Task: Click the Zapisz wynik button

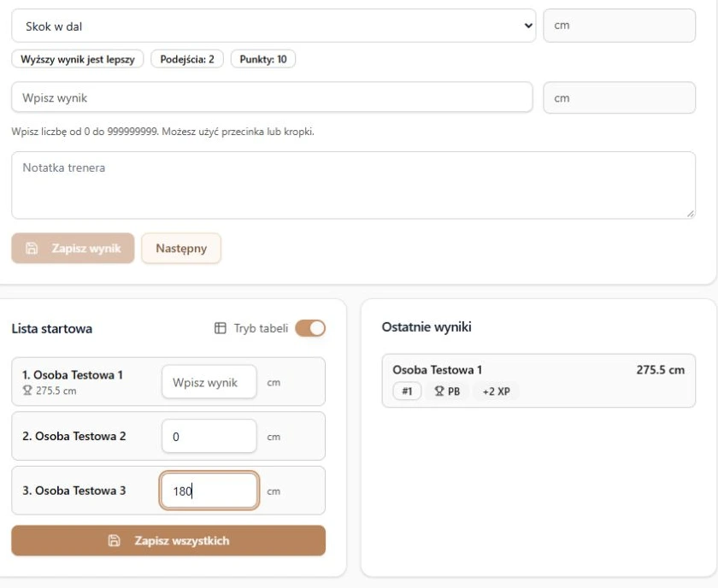Action: click(x=73, y=248)
